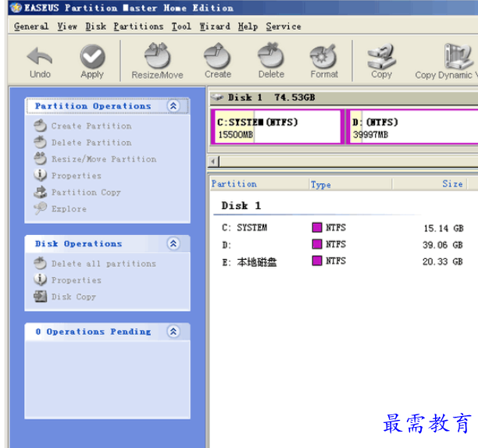
Task: Open the Partitions menu
Action: 138,27
